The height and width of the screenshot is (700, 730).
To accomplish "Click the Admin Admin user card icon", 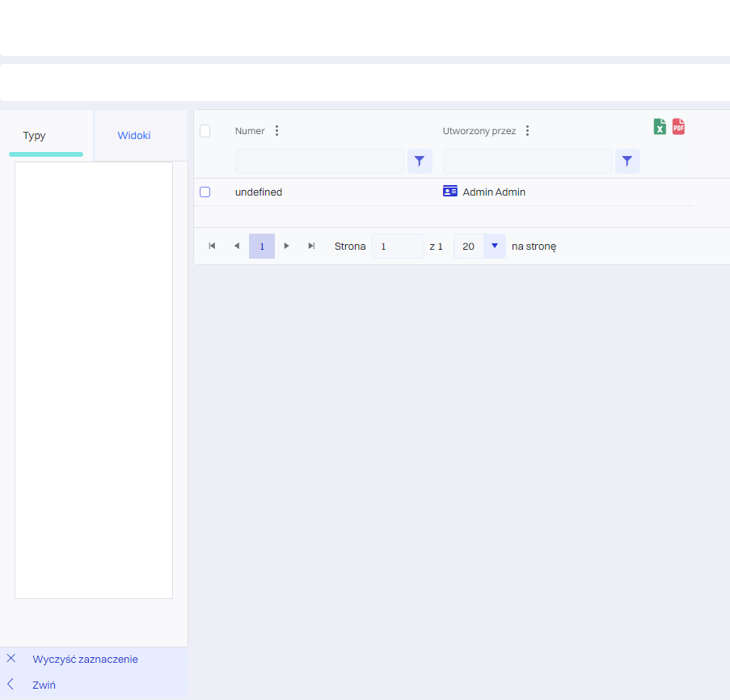I will [450, 192].
